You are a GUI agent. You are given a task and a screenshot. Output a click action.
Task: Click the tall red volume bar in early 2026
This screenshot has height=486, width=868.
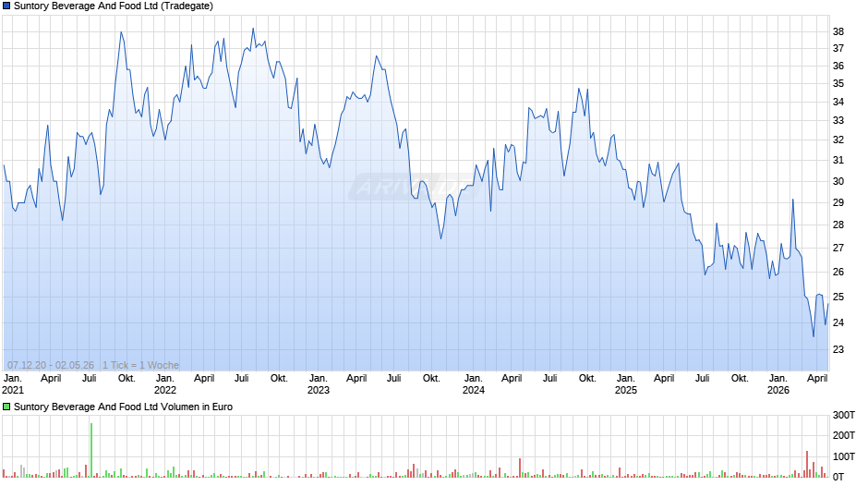tap(807, 465)
